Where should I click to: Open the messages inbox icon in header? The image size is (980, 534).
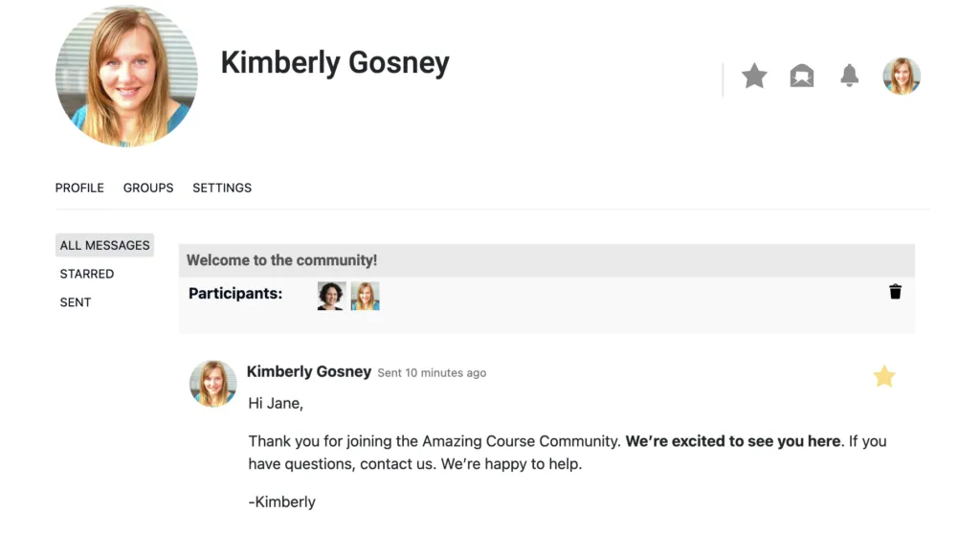tap(802, 76)
